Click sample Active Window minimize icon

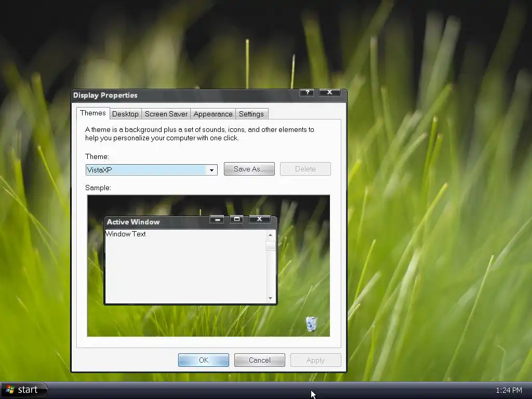pos(217,219)
